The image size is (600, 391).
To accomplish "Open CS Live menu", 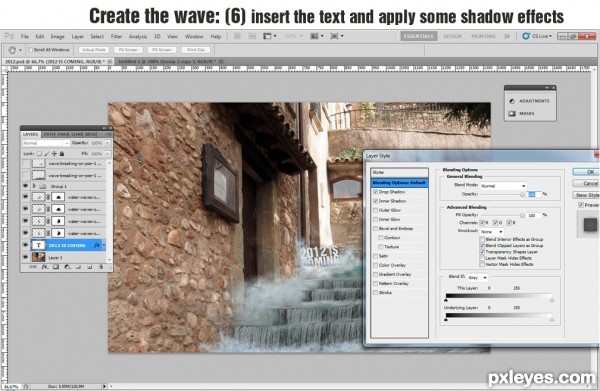I will point(537,36).
